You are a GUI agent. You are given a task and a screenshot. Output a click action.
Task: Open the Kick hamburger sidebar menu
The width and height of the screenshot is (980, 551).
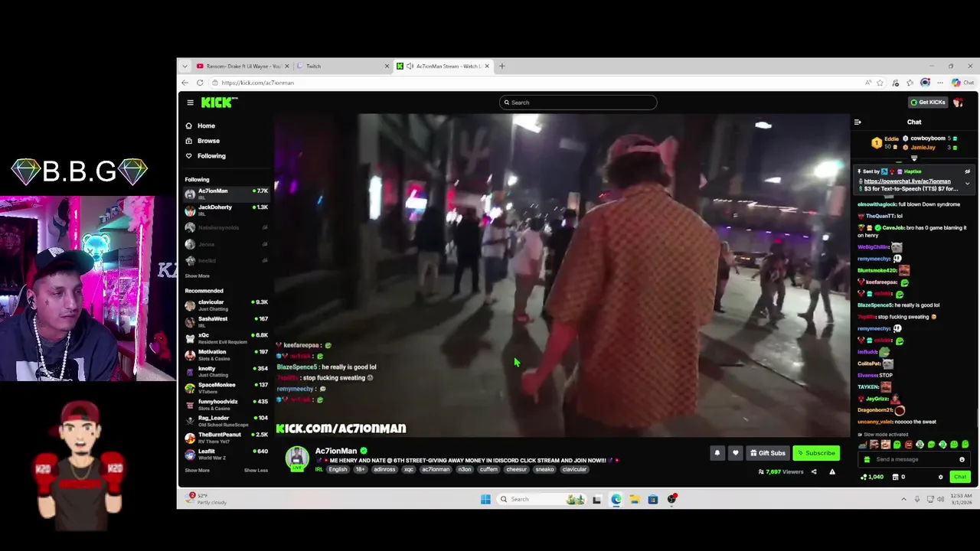[x=190, y=103]
